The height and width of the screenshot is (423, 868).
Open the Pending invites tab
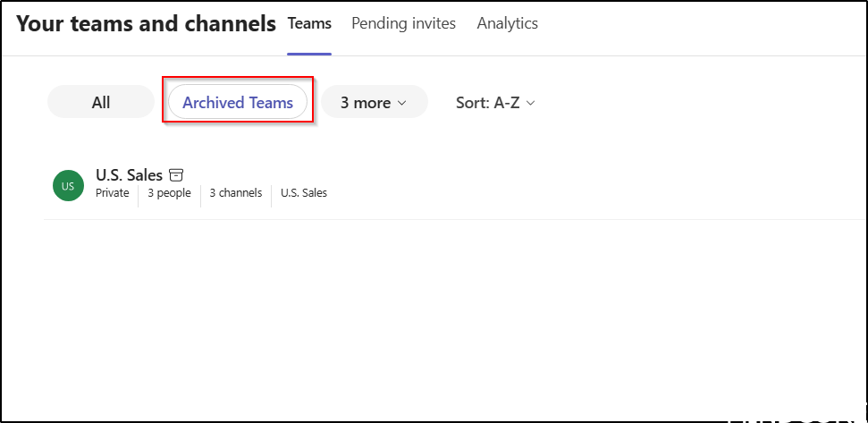point(403,23)
